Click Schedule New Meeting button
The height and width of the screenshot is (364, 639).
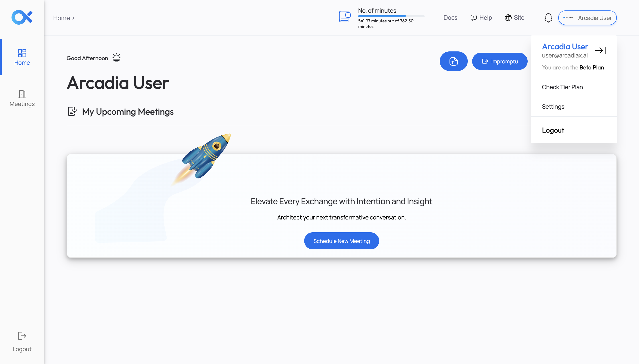(x=341, y=241)
